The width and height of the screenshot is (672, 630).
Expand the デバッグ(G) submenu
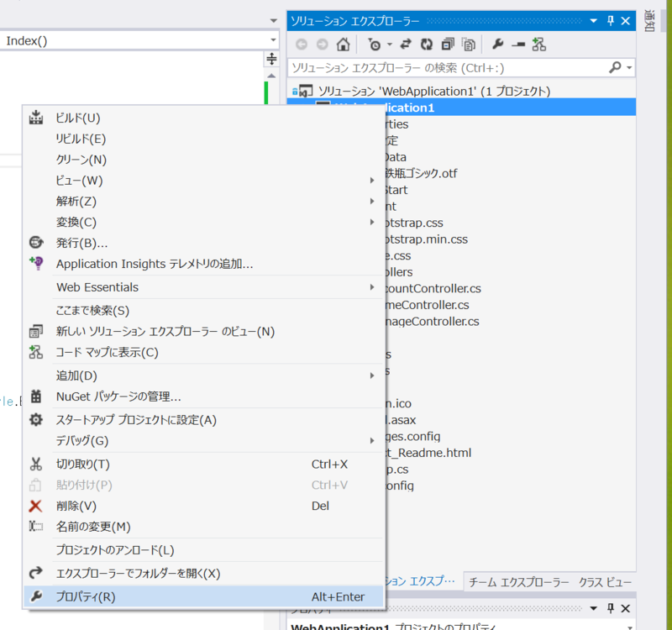point(203,440)
